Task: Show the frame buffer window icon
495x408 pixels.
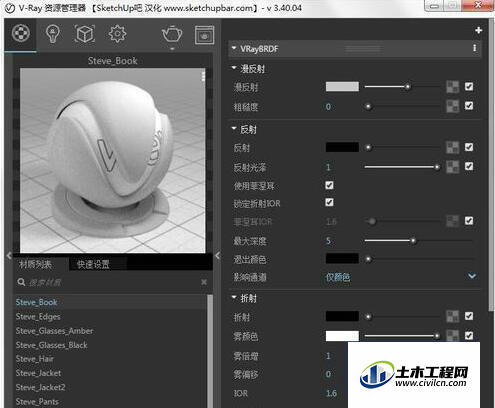Action: pyautogui.click(x=204, y=35)
